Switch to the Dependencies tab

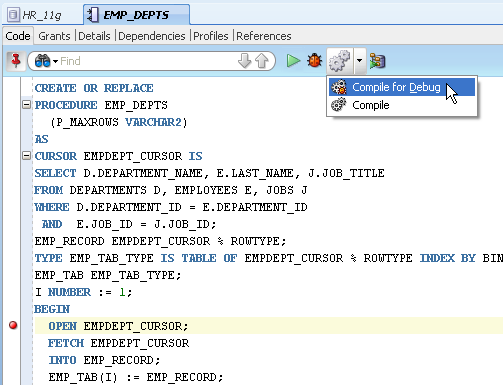(x=152, y=36)
